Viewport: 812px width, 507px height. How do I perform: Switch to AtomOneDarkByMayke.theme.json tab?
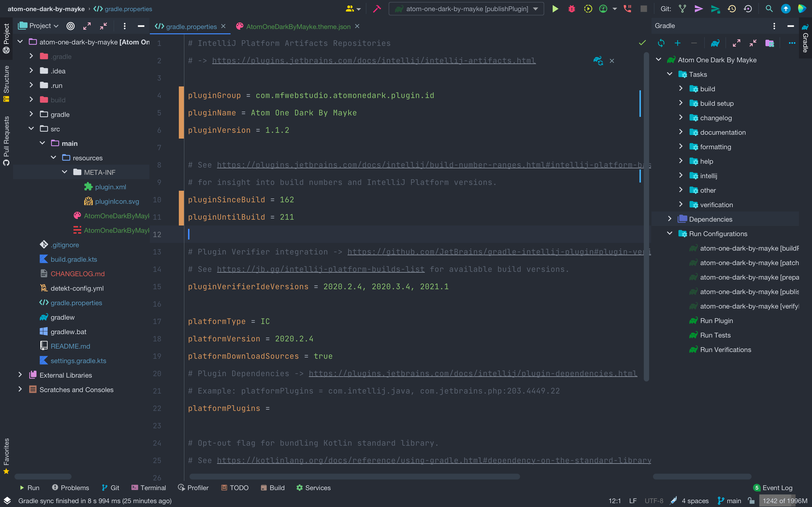(x=298, y=27)
